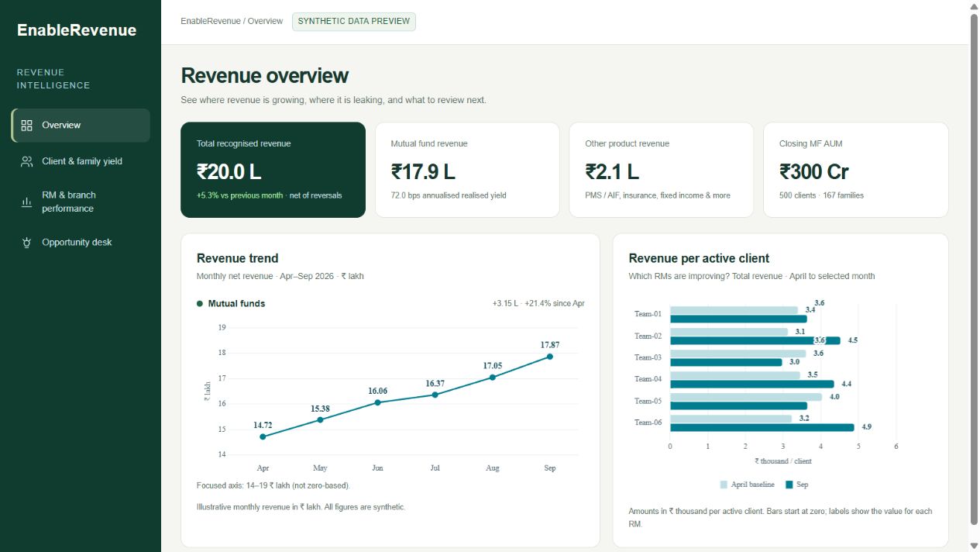The width and height of the screenshot is (980, 552).
Task: Click the RM & branch performance chart icon
Action: coord(27,202)
